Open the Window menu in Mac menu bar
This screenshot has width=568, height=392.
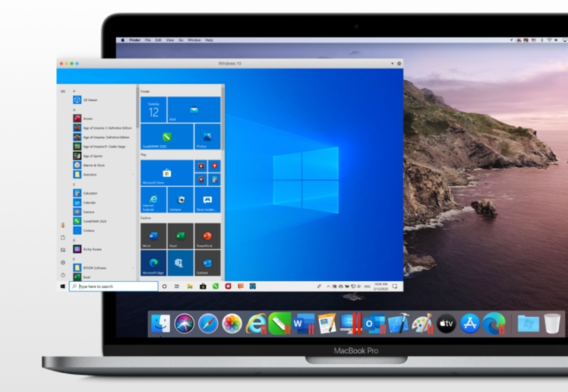pyautogui.click(x=194, y=40)
